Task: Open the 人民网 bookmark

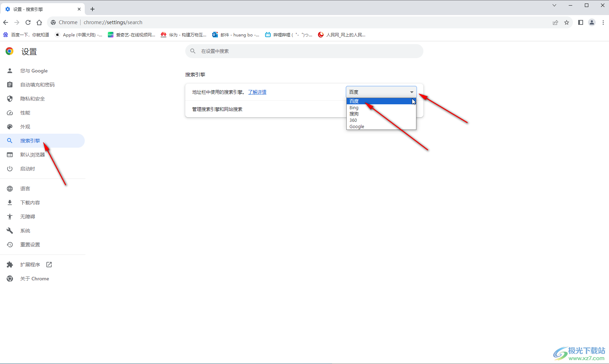Action: (x=342, y=35)
